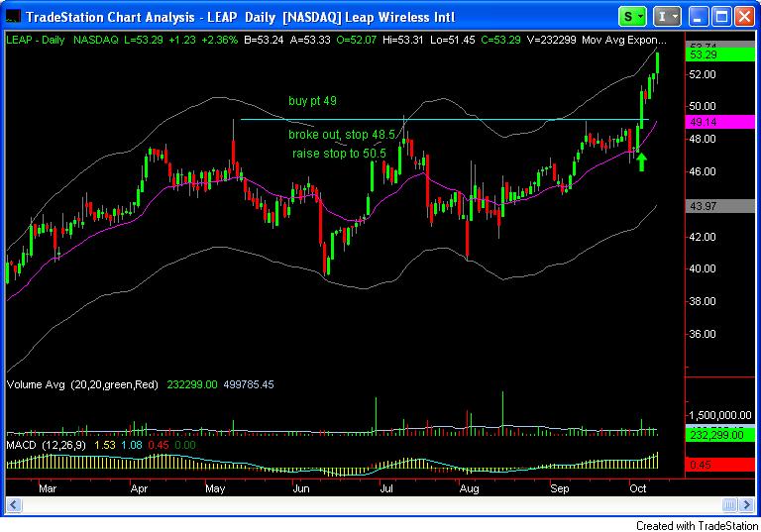
Task: Open the green S symbol link dropdown
Action: point(632,17)
